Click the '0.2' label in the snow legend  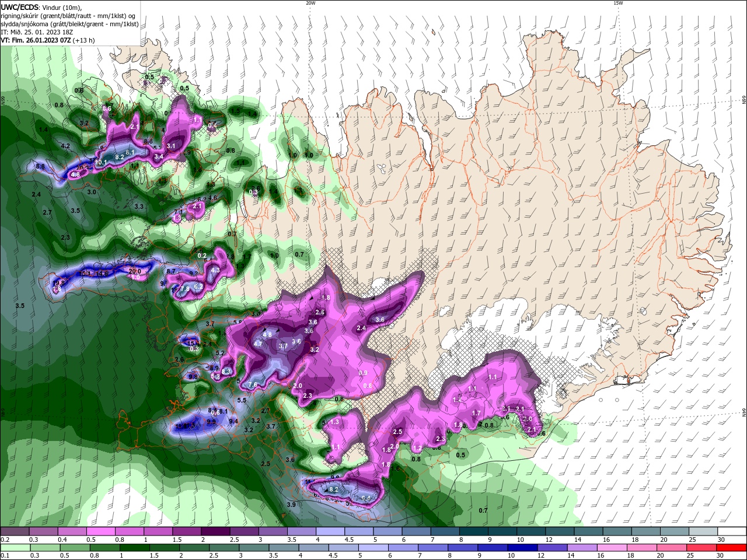tap(5, 540)
